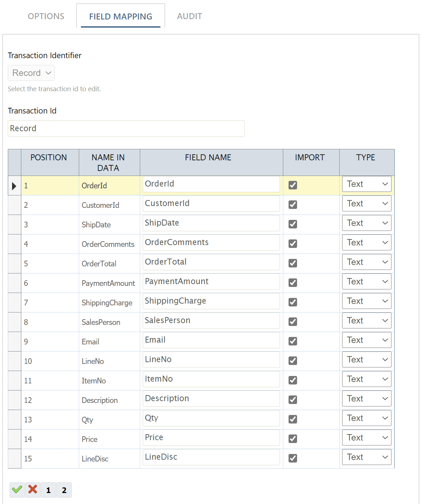Click the row selector arrow beside OrderId
Screen dimensions: 422x504
[x=14, y=185]
